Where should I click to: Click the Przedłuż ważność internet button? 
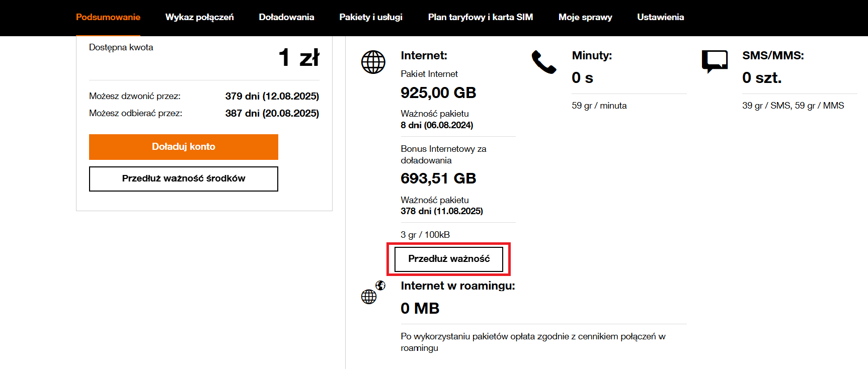[449, 259]
